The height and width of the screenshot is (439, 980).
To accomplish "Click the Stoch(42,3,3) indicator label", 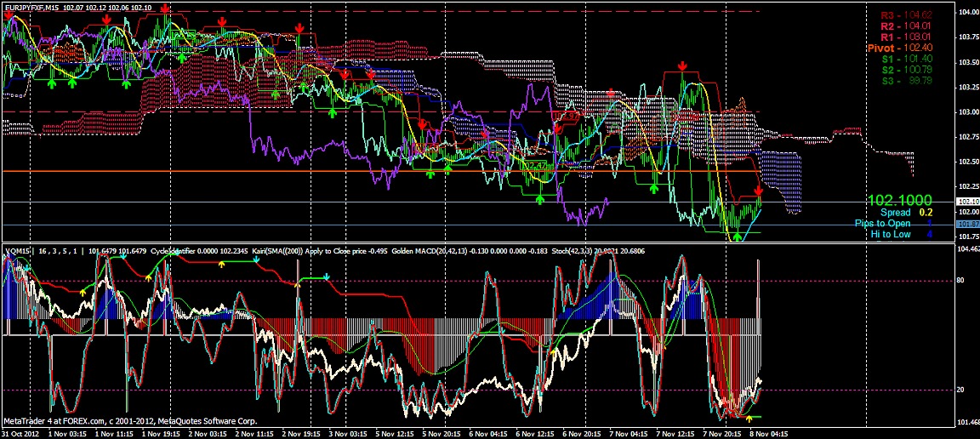I will (x=573, y=251).
